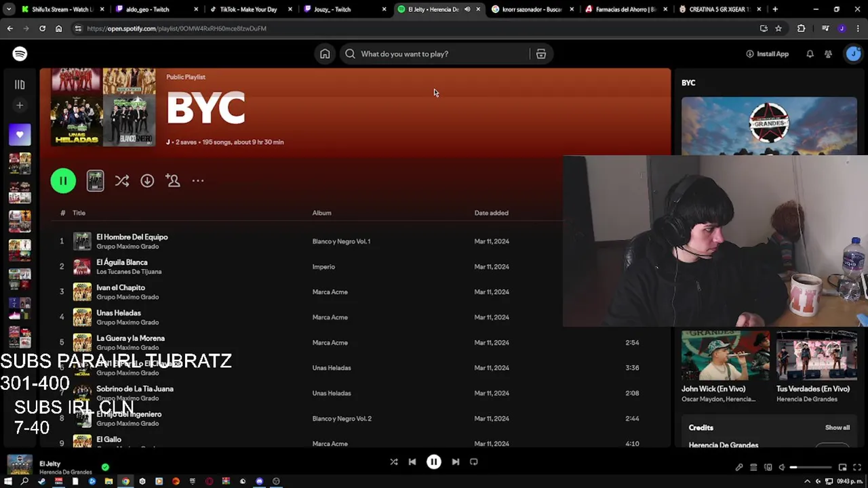This screenshot has height=488, width=868.
Task: Sort by Album column header
Action: [322, 213]
